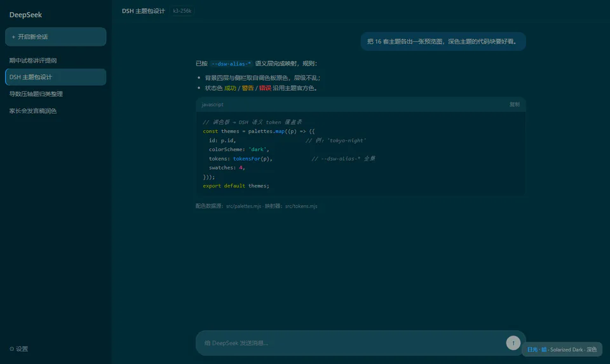Click the javascript language label
This screenshot has width=610, height=364.
(212, 105)
